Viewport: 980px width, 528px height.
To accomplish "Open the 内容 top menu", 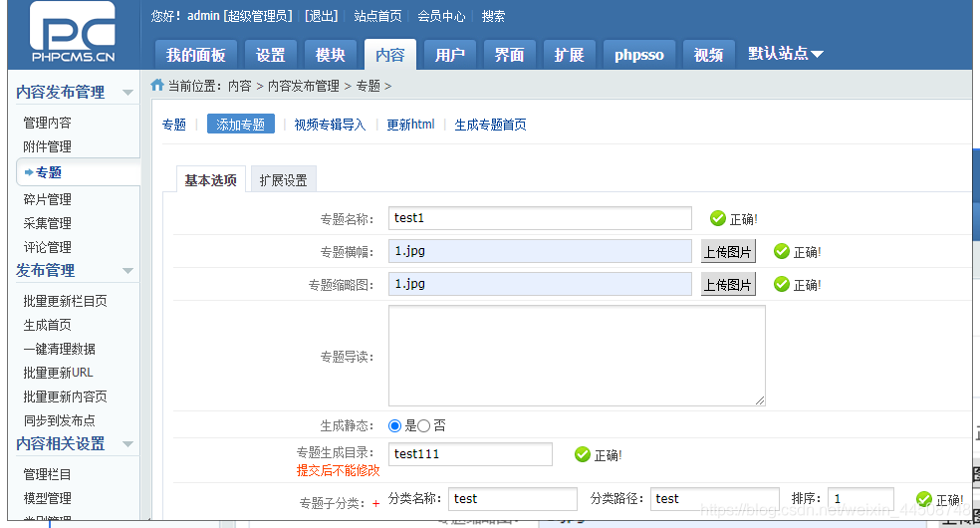I will pyautogui.click(x=390, y=55).
